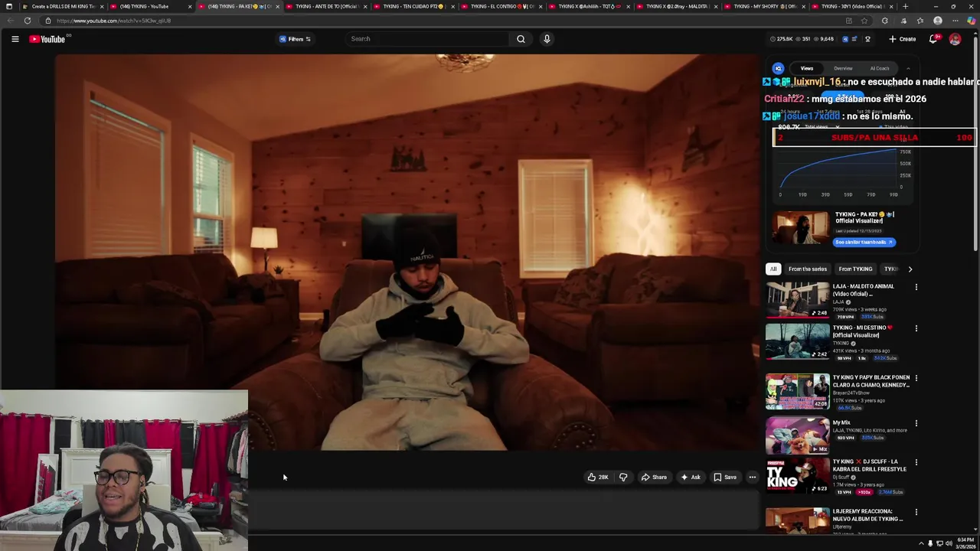The image size is (980, 551).
Task: Like the video (28K thumbs up)
Action: coord(597,478)
